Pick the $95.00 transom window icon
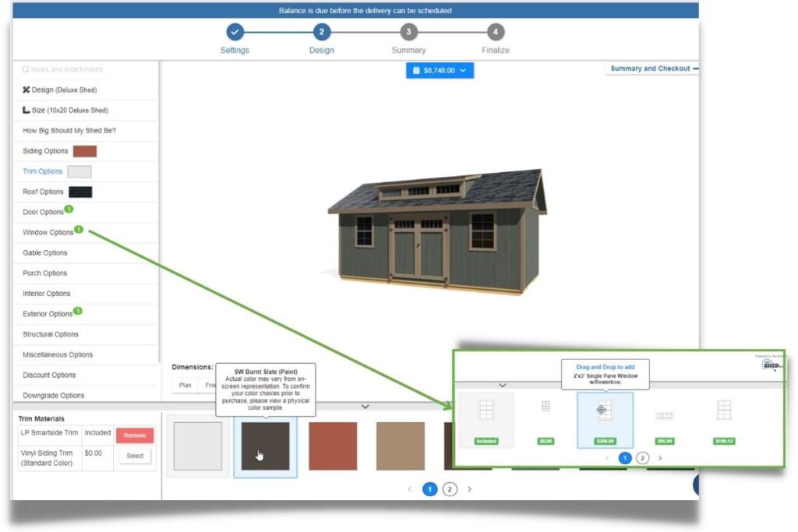The height and width of the screenshot is (532, 798). (x=664, y=415)
